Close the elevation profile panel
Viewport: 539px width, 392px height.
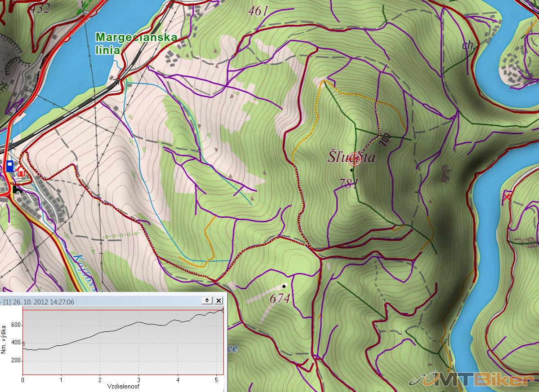(218, 300)
